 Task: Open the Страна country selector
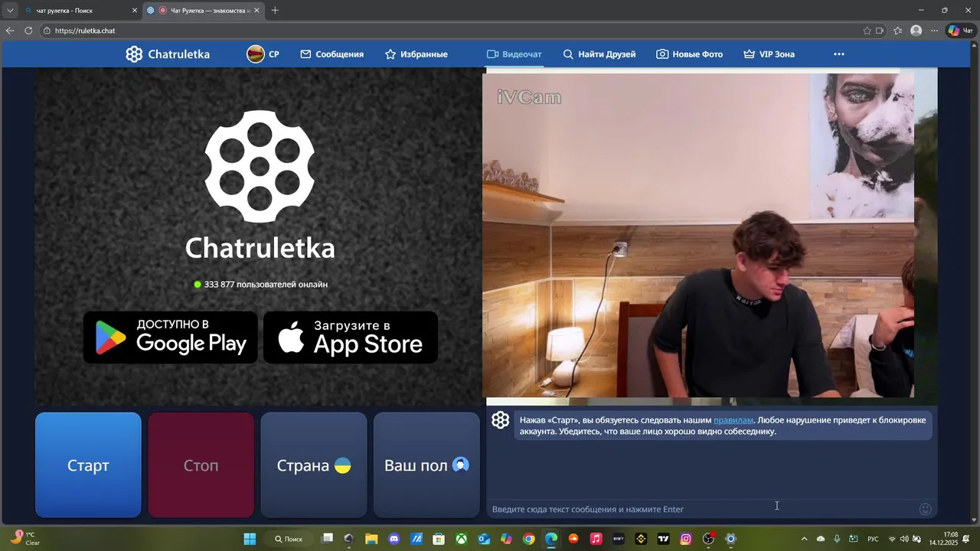(314, 465)
